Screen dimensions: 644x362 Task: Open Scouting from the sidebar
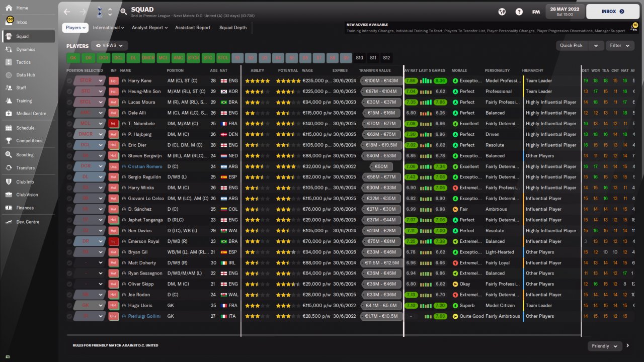coord(25,155)
